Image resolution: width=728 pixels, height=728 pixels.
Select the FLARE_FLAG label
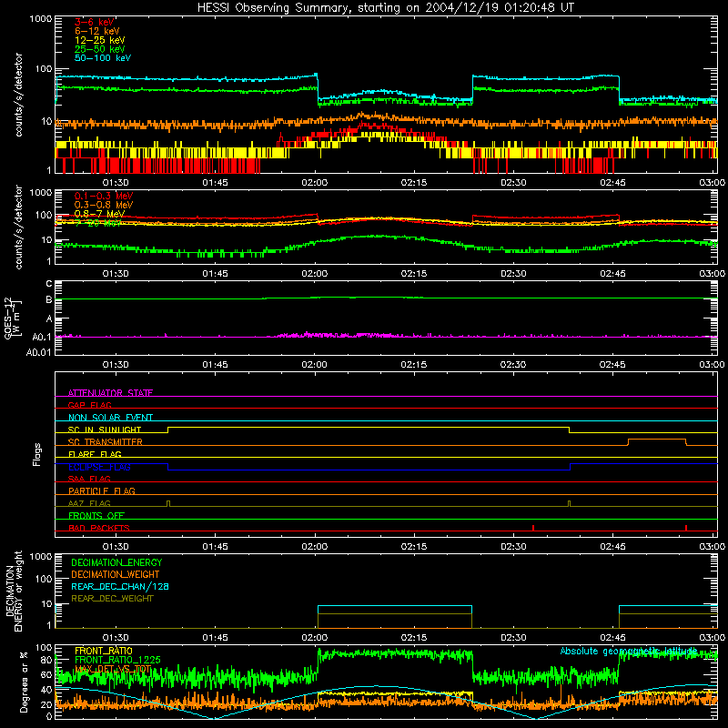[x=95, y=454]
